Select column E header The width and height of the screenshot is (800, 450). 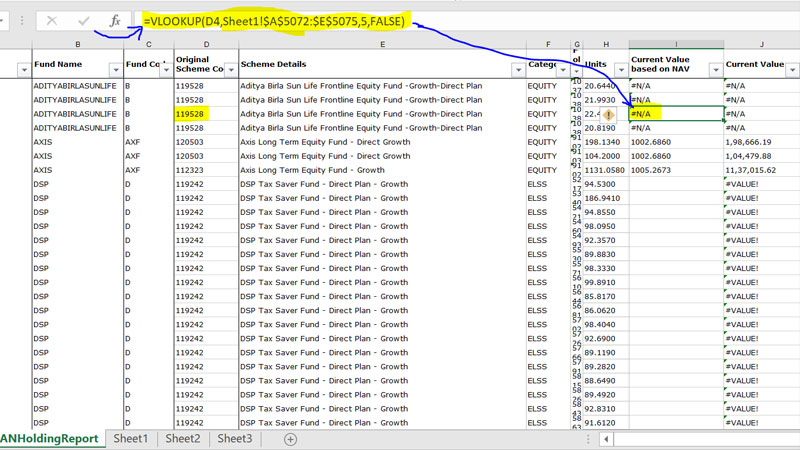point(382,44)
